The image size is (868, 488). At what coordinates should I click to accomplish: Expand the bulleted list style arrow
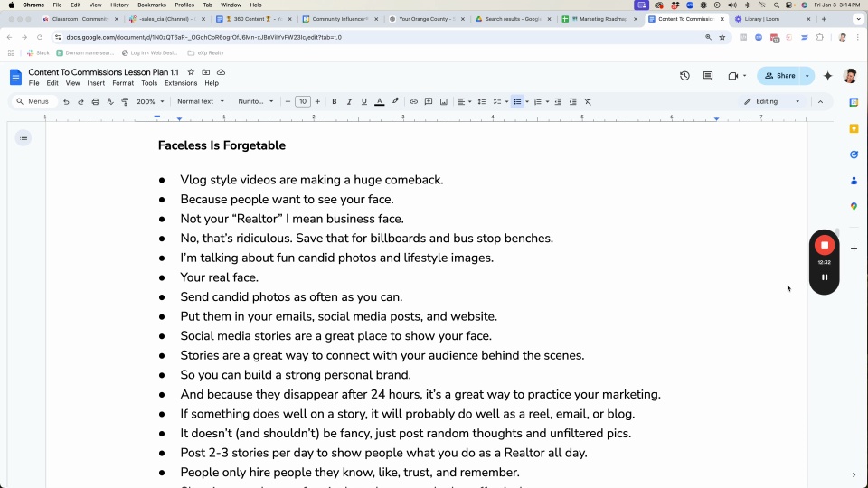click(527, 102)
